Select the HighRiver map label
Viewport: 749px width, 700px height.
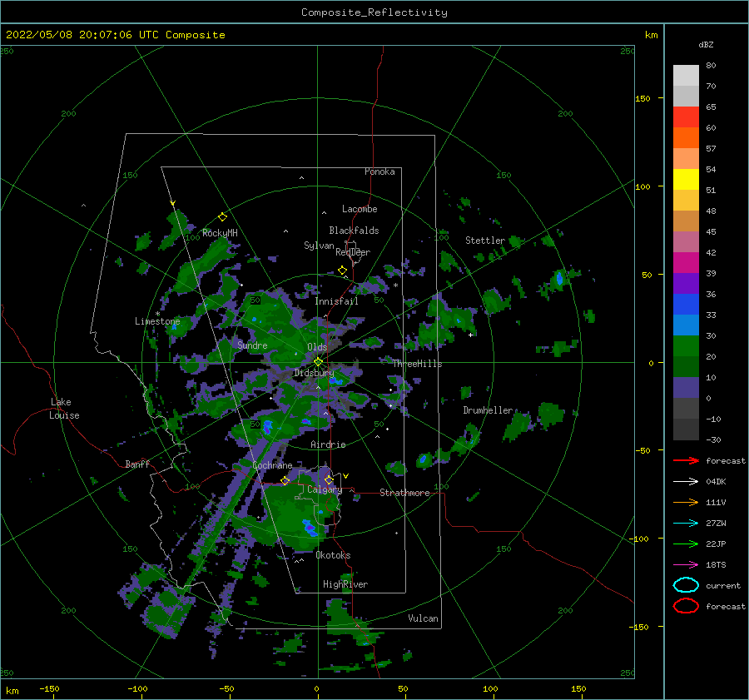[x=345, y=584]
